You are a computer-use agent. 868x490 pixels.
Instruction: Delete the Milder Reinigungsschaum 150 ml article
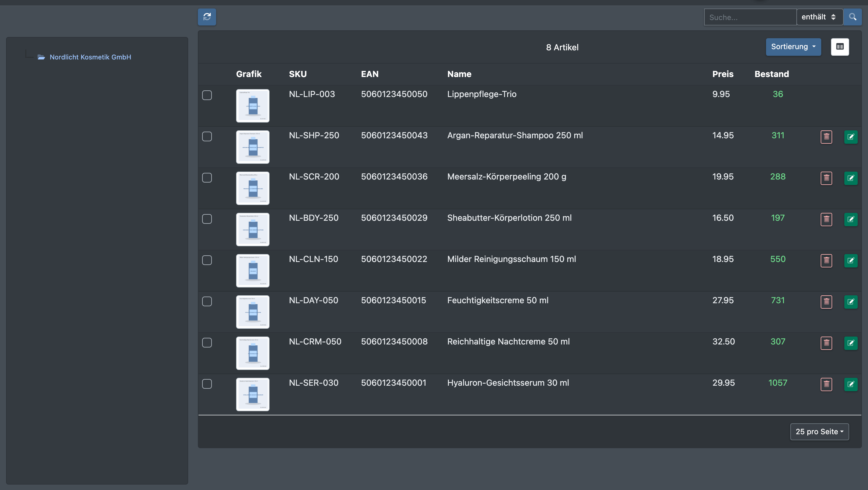coord(826,260)
